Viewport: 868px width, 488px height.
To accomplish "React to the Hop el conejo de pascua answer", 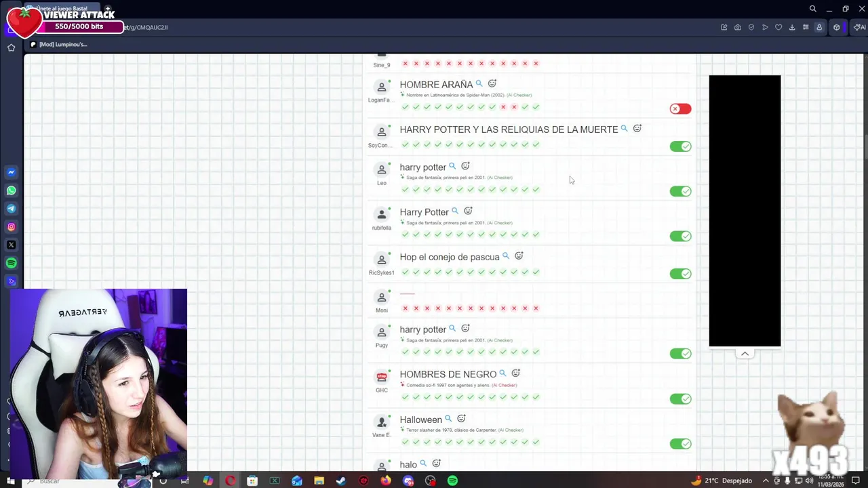I will tap(519, 256).
